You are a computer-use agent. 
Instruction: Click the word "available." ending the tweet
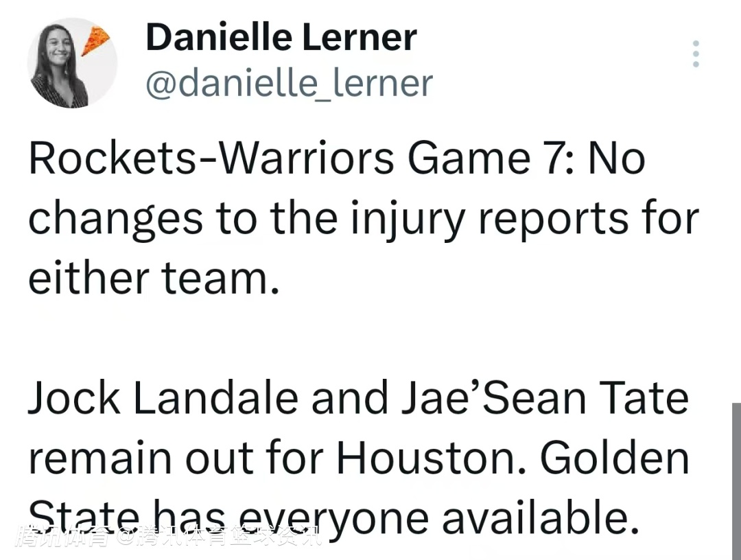pyautogui.click(x=540, y=517)
